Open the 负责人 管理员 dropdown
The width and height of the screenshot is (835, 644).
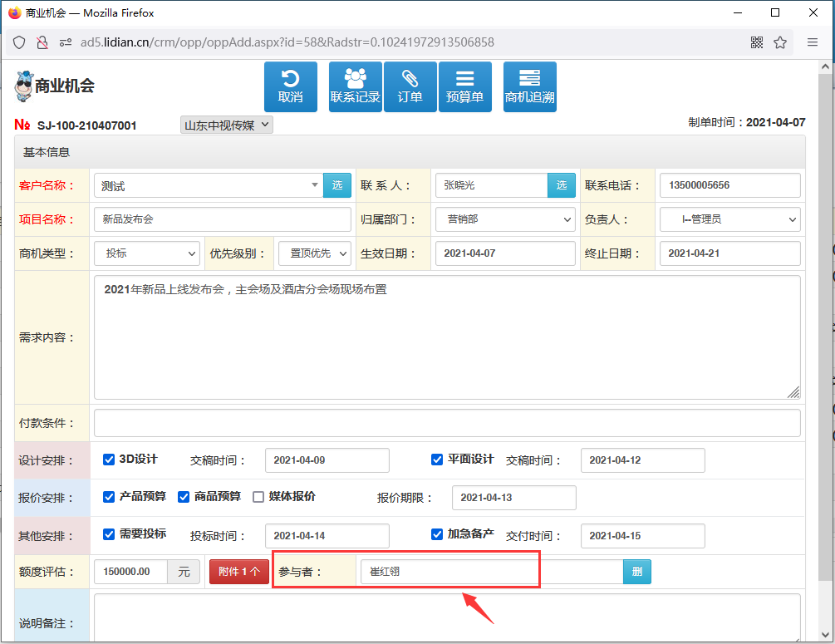pos(730,219)
